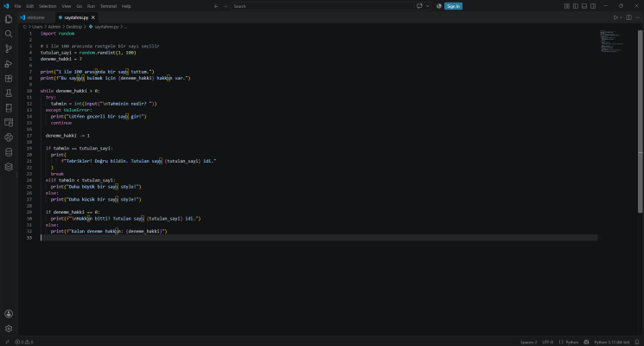
Task: Toggle the Primary Side Bar visibility
Action: point(576,6)
